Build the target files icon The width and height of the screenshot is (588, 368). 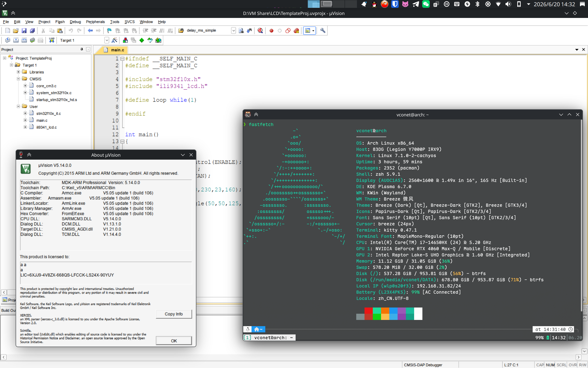tap(16, 40)
